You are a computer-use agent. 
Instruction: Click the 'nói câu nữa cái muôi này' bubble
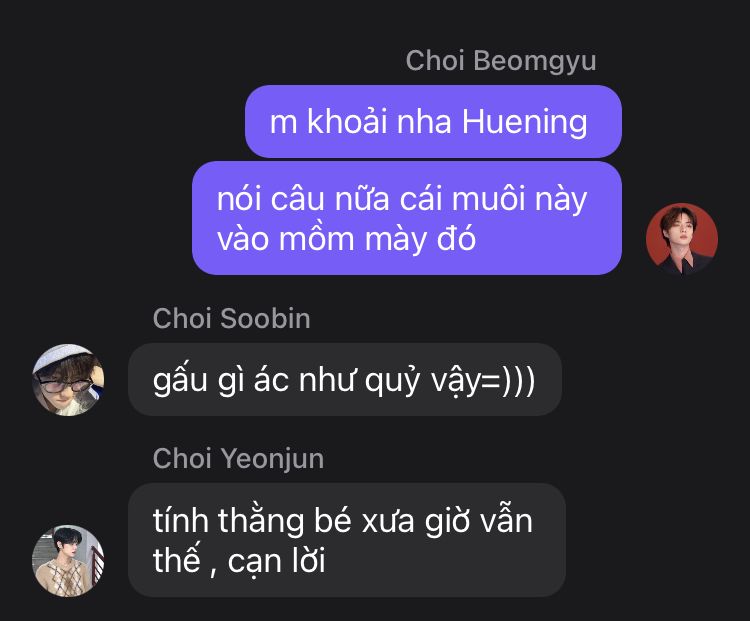407,218
